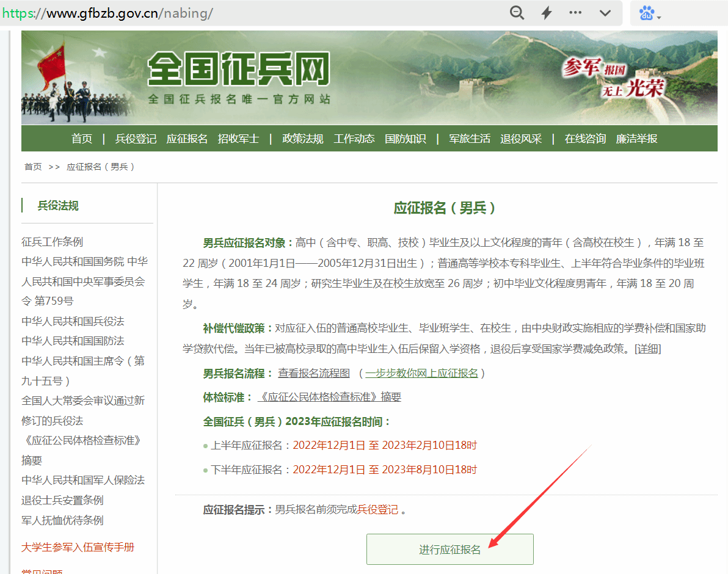728x574 pixels.
Task: Open the 查看报名流程图 link
Action: pyautogui.click(x=314, y=372)
